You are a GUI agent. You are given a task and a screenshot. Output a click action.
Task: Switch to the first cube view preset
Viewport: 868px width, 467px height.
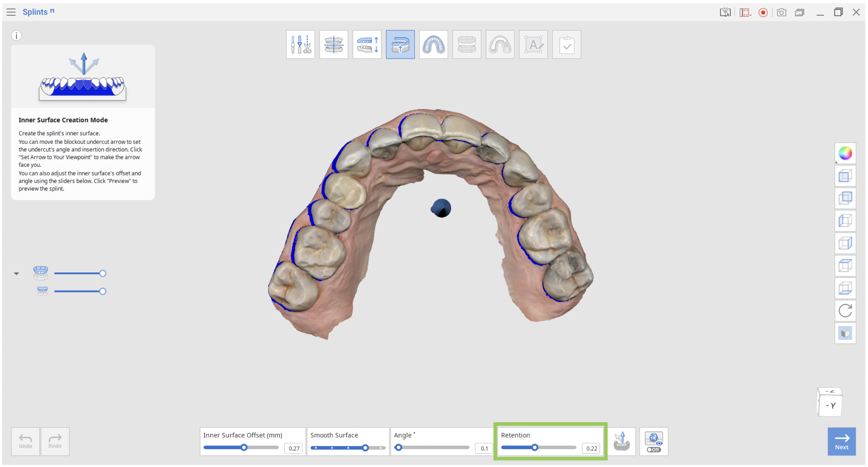pos(845,176)
